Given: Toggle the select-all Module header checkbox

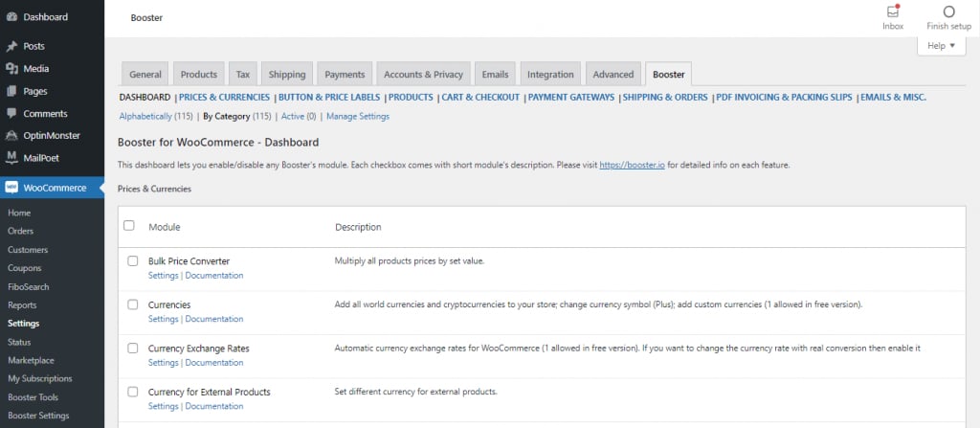Looking at the screenshot, I should 129,226.
